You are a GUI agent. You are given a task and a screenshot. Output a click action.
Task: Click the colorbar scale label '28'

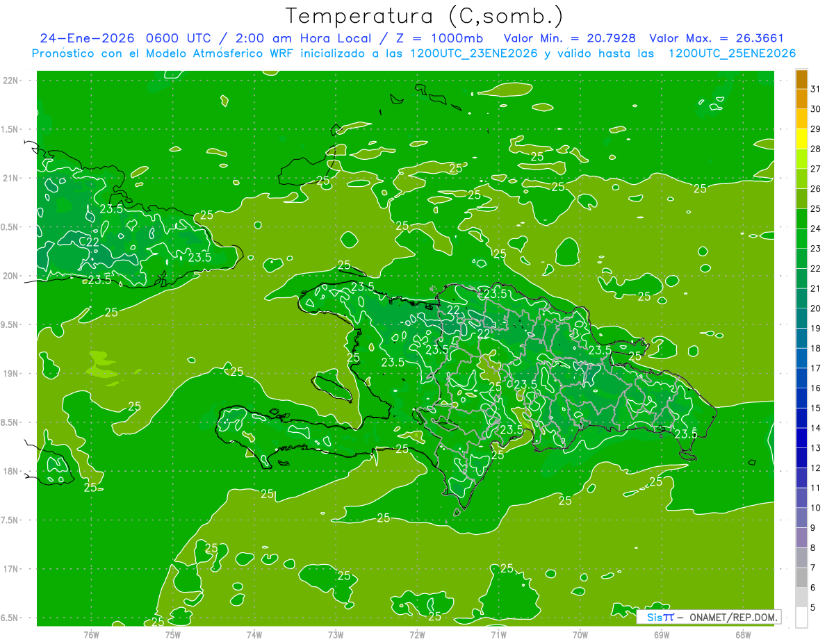pos(815,149)
